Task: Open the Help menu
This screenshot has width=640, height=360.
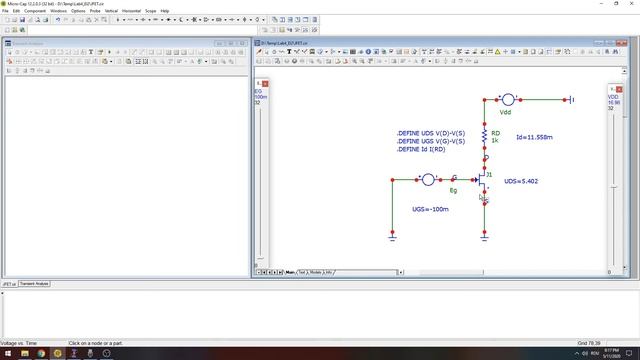Action: (165, 11)
